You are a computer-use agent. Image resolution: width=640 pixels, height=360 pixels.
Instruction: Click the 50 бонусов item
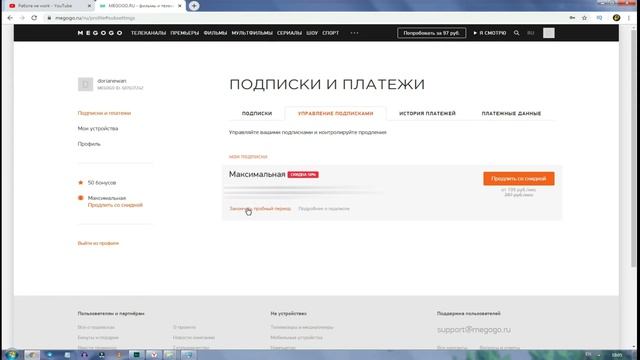102,183
